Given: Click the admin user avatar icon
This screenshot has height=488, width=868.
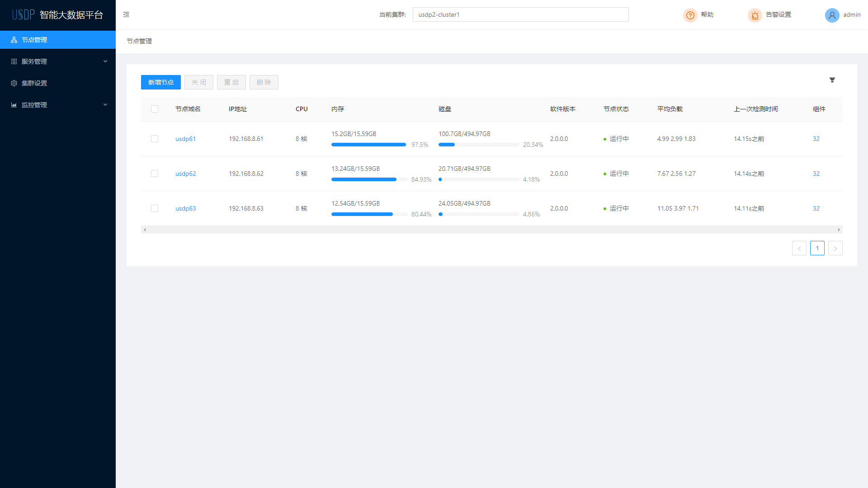Looking at the screenshot, I should click(832, 15).
